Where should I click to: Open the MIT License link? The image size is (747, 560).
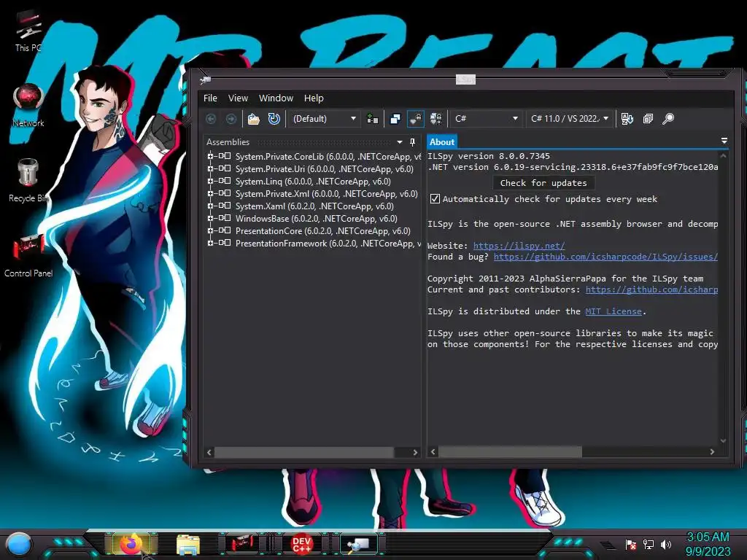613,311
